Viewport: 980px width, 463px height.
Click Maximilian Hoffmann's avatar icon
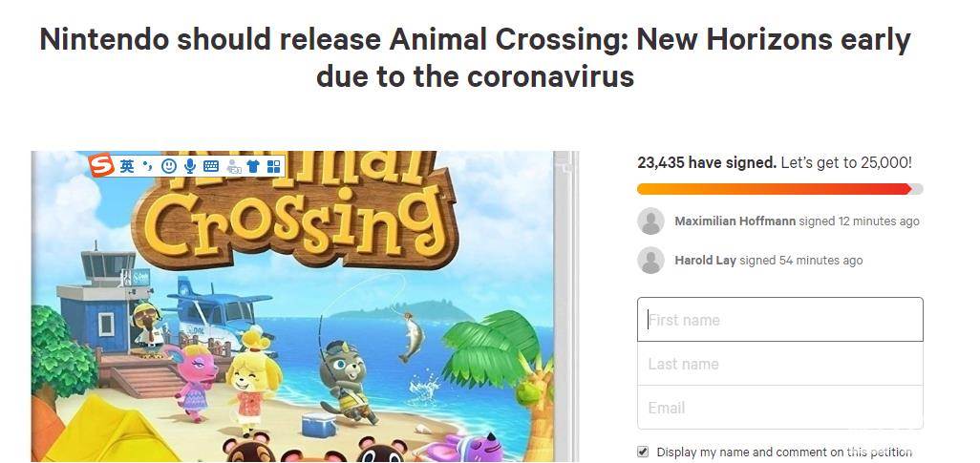pos(650,221)
